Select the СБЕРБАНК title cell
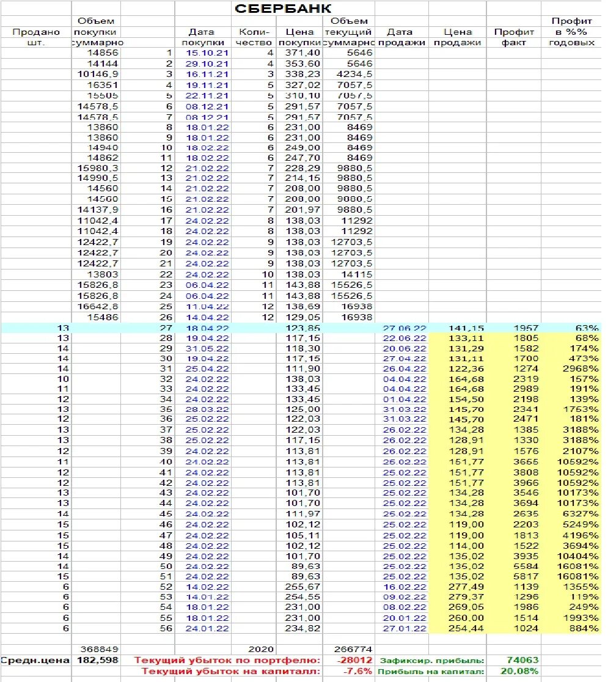The width and height of the screenshot is (616, 682). [x=283, y=9]
